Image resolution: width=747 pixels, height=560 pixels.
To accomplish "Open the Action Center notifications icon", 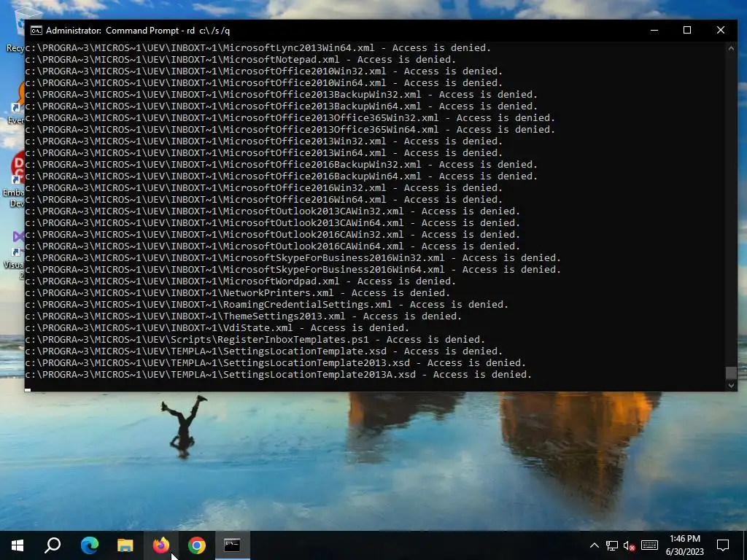I will click(x=723, y=545).
